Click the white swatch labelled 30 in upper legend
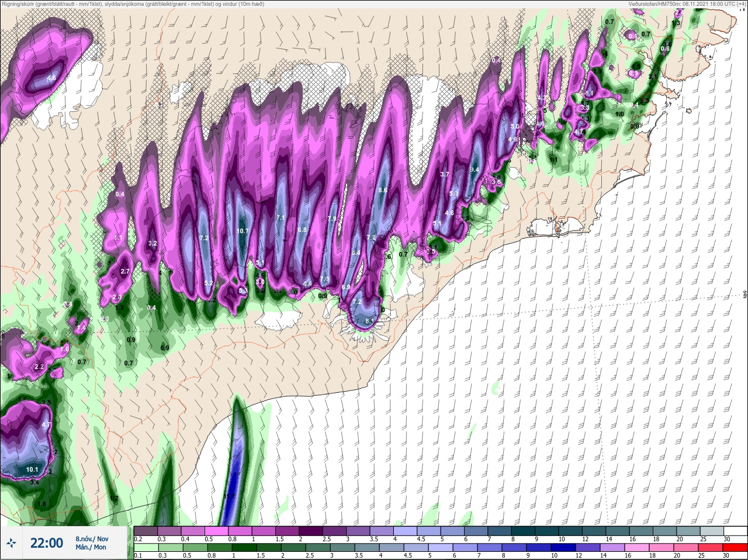 (736, 530)
